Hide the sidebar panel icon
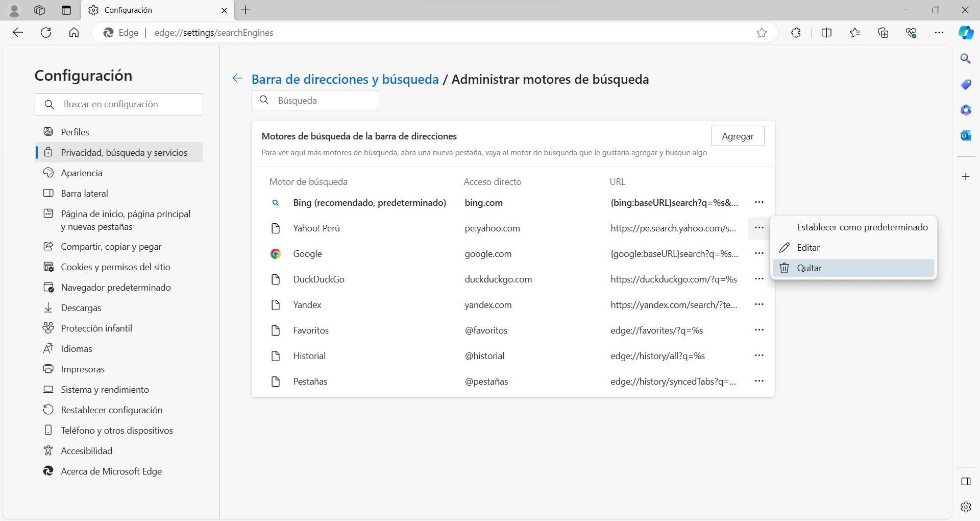 [966, 482]
